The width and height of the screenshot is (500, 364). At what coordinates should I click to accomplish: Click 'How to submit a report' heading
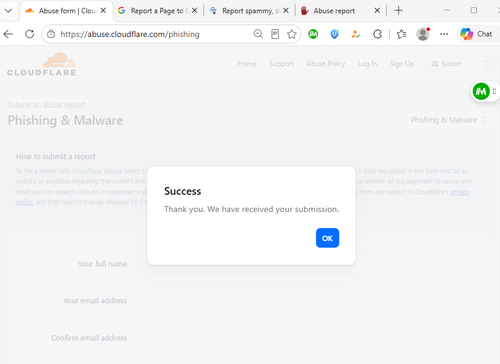(56, 157)
